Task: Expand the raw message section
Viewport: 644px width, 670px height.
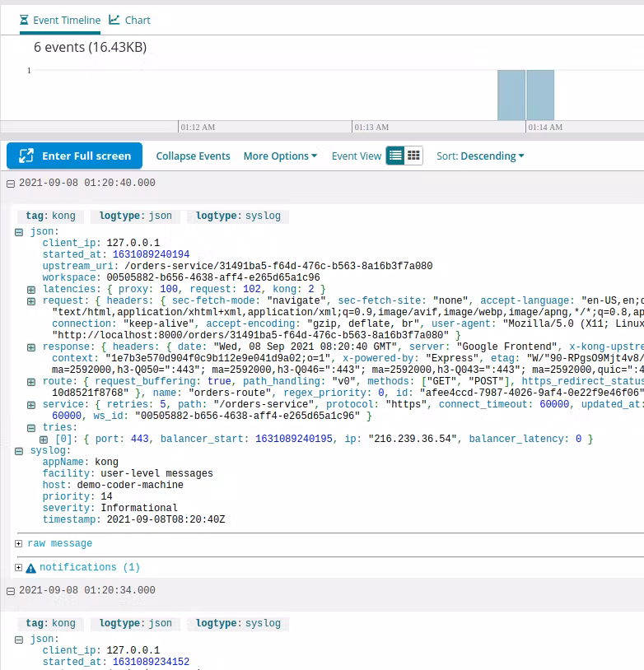Action: [19, 544]
